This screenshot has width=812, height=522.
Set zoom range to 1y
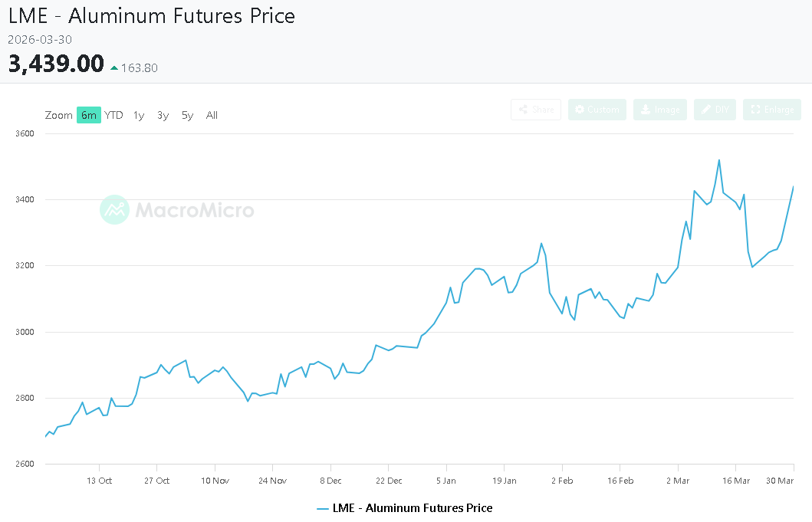139,115
